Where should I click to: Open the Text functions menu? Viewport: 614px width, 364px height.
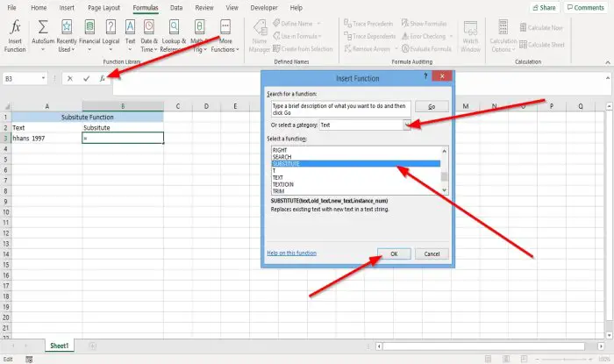130,36
